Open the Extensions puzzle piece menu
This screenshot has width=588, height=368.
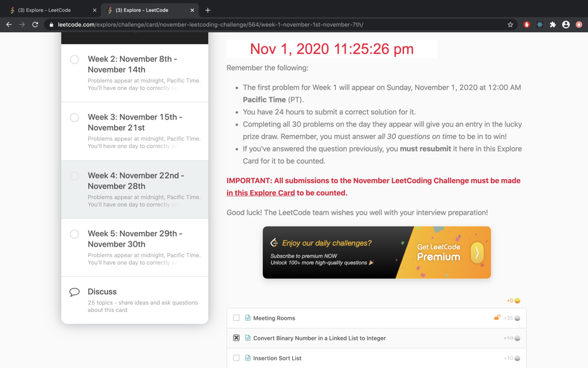(x=553, y=24)
